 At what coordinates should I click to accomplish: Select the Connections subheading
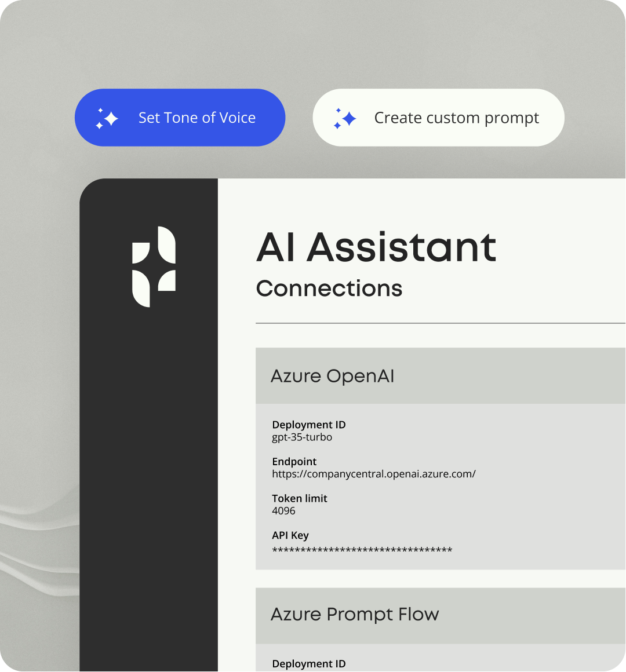tap(329, 288)
